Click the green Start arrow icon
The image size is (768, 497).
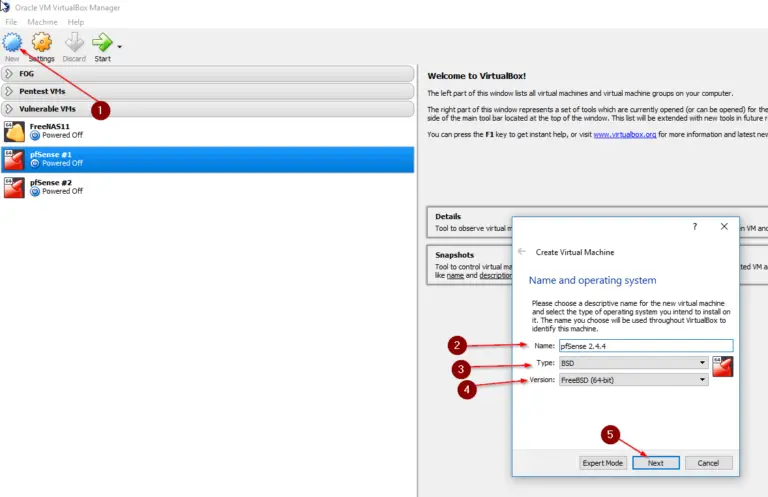tap(102, 43)
